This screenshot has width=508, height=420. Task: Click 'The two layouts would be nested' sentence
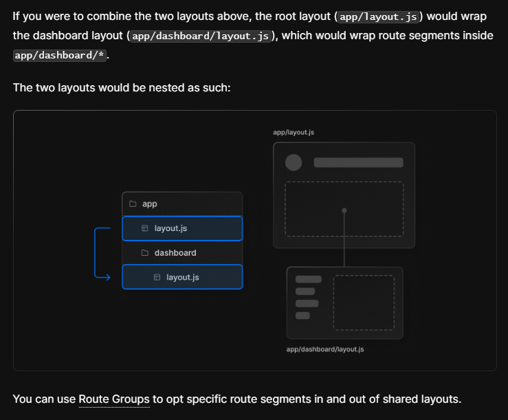click(x=122, y=87)
